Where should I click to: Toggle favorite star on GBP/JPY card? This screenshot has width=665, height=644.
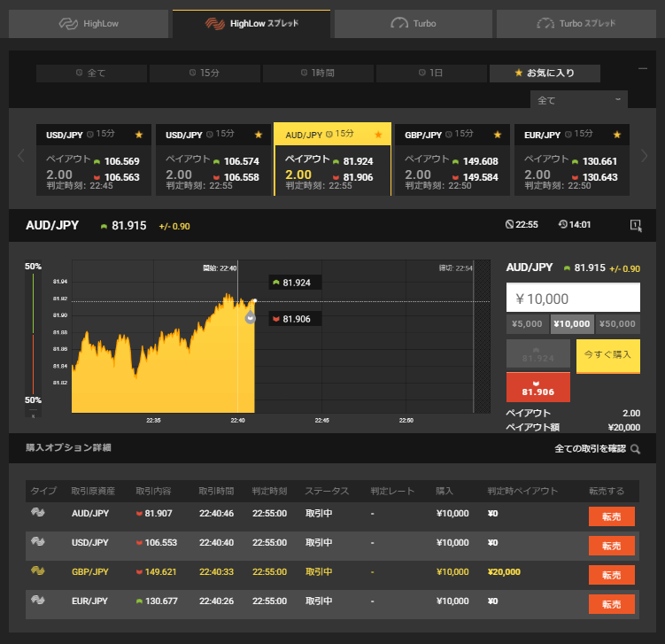pyautogui.click(x=498, y=135)
